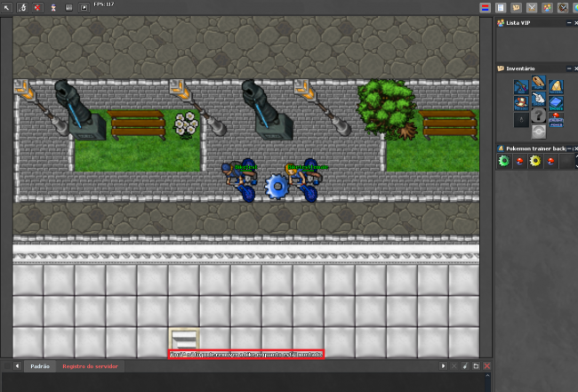Click the grayed-out X icon in chat bar
The width and height of the screenshot is (578, 392).
[454, 366]
